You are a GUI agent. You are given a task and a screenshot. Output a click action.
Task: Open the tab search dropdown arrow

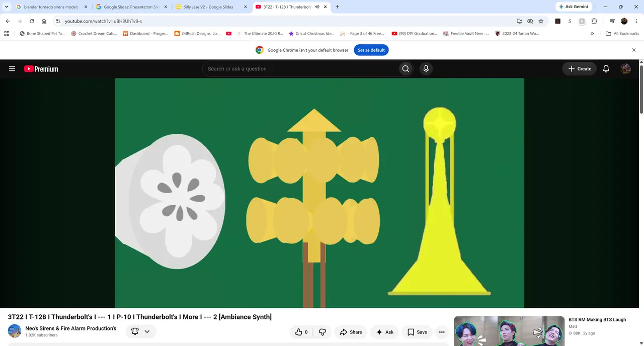click(7, 7)
